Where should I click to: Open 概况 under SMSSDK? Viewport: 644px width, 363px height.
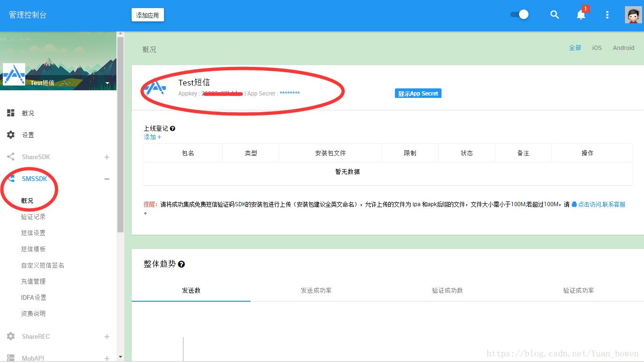[27, 201]
